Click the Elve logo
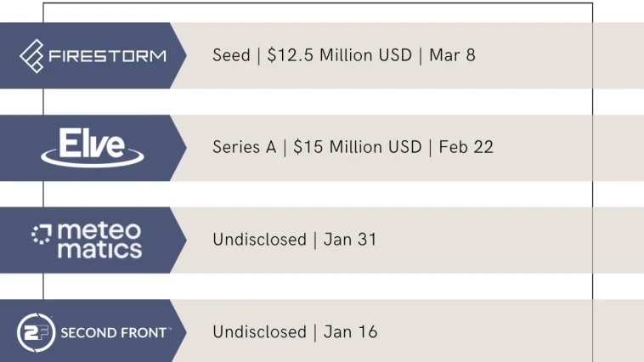644x362 pixels. click(x=93, y=148)
